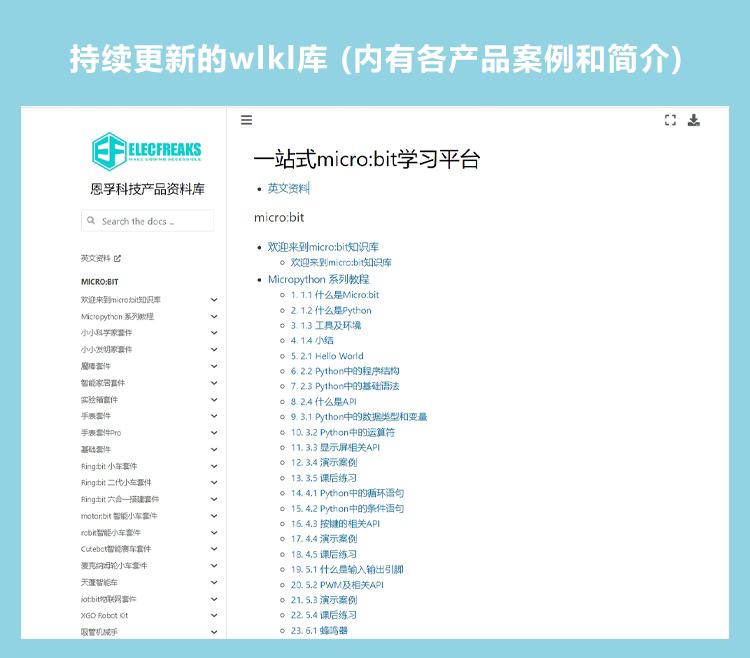
Task: Open Micropython 系列教程 link in content
Action: click(x=319, y=279)
